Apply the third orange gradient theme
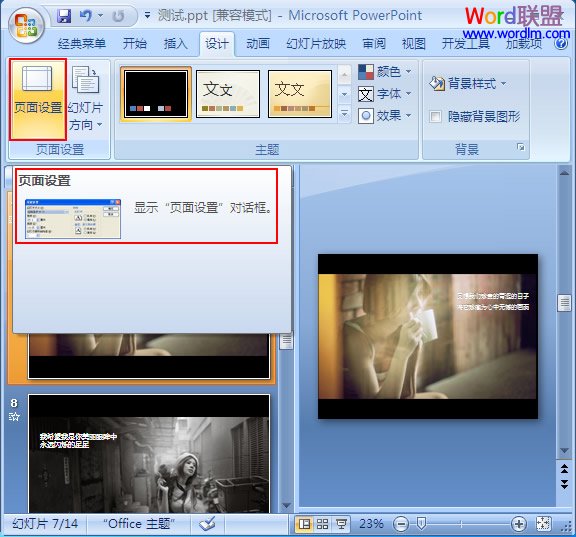The image size is (576, 537). 300,94
